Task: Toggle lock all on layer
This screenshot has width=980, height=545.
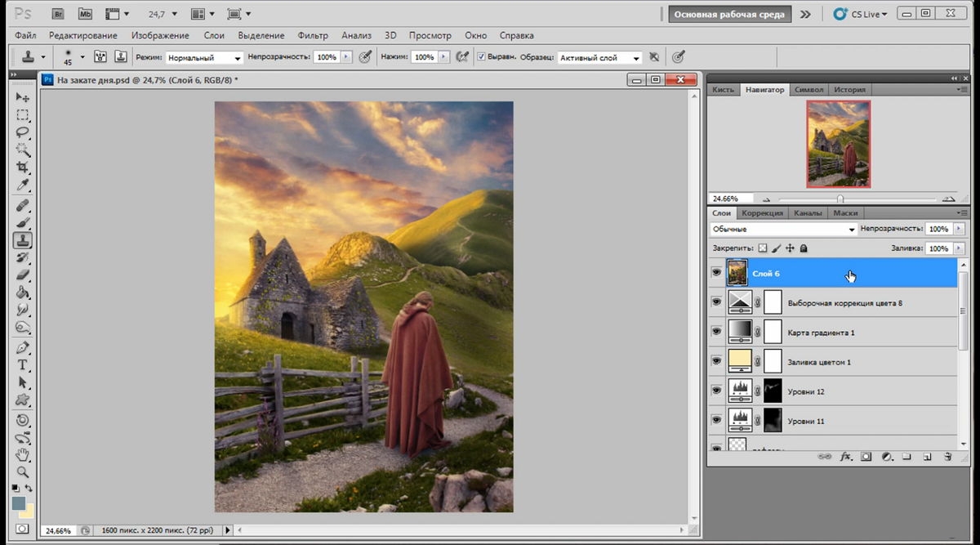Action: [804, 248]
